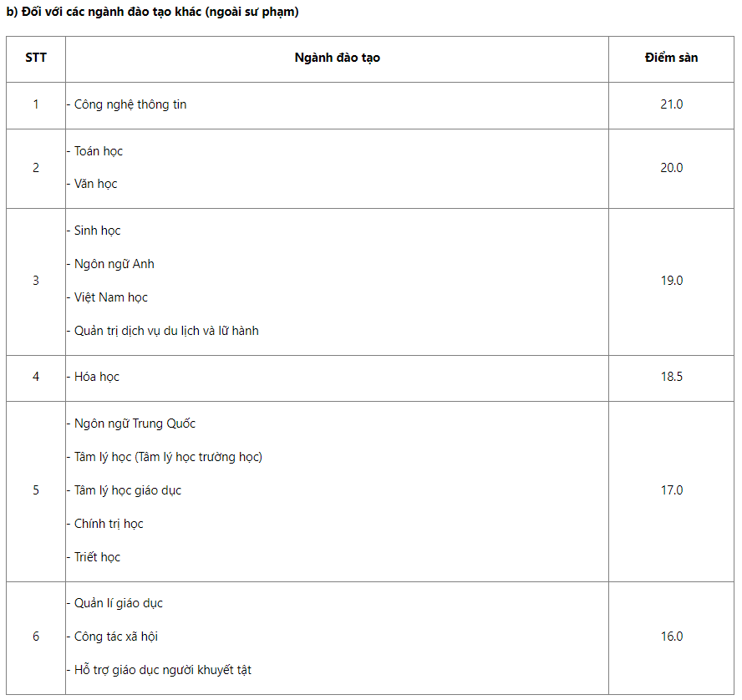Click on the Văn học entry

(96, 184)
